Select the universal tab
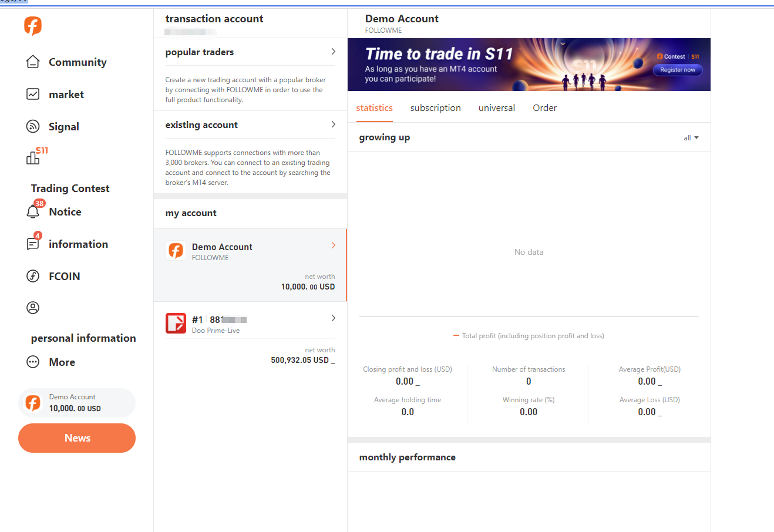 click(496, 108)
